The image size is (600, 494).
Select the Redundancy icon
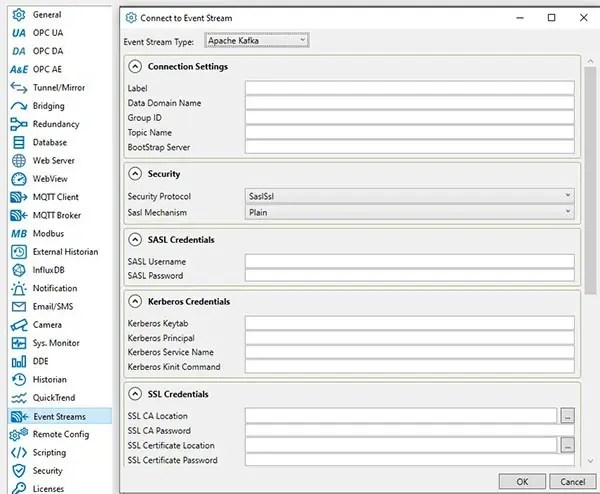(19, 124)
